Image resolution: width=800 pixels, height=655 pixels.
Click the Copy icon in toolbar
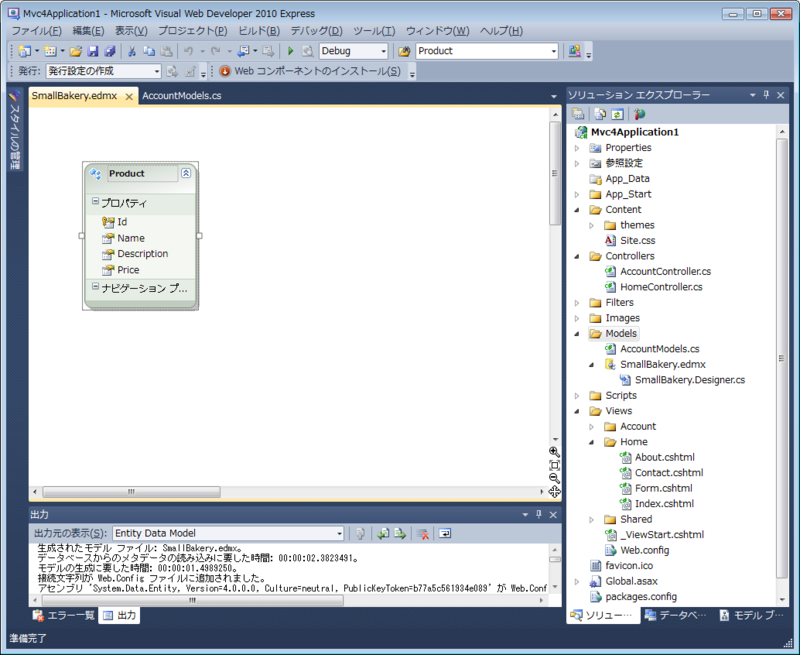(149, 51)
